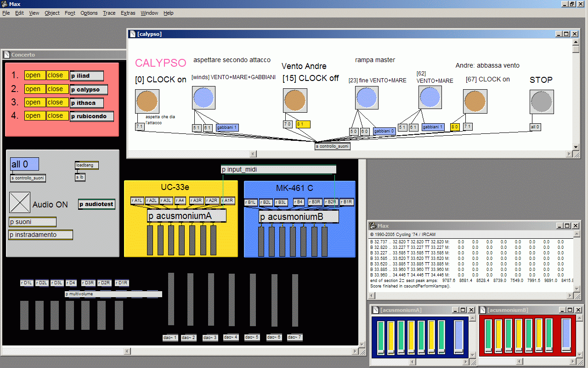Click the calypso window's horizontal scrollbar

pyautogui.click(x=413, y=154)
